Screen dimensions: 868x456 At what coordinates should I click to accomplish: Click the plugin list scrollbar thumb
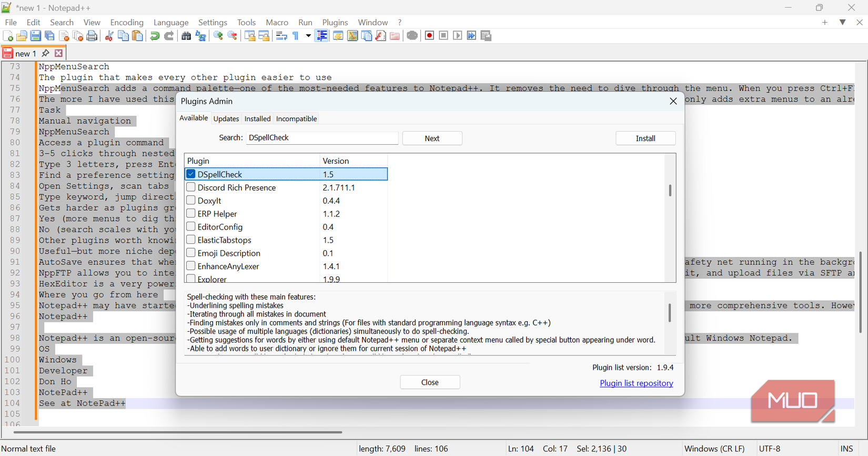(670, 191)
